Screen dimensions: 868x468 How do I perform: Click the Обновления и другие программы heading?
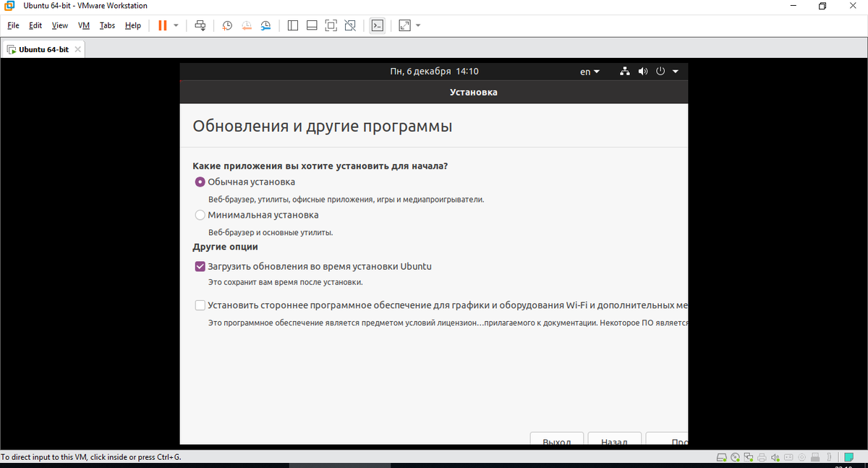(323, 126)
